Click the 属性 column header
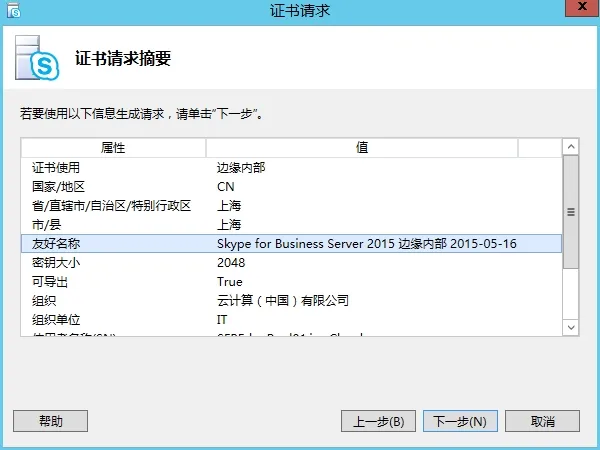The image size is (600, 450). click(113, 148)
